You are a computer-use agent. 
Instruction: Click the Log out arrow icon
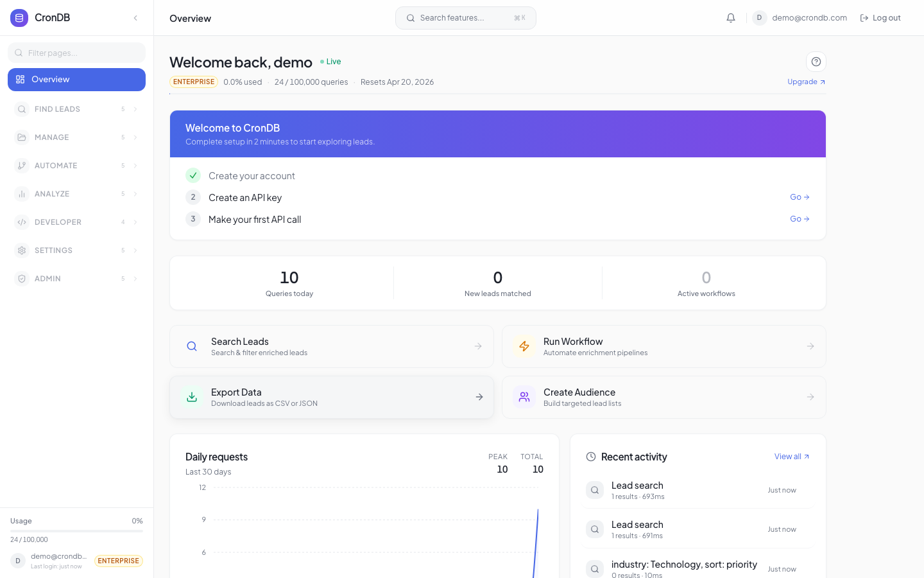tap(864, 18)
